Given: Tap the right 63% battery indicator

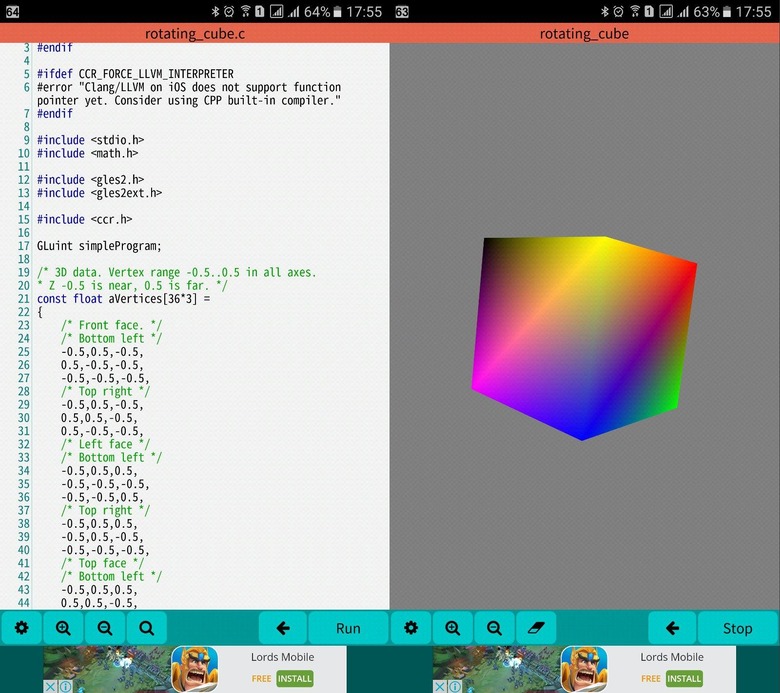Looking at the screenshot, I should [712, 11].
